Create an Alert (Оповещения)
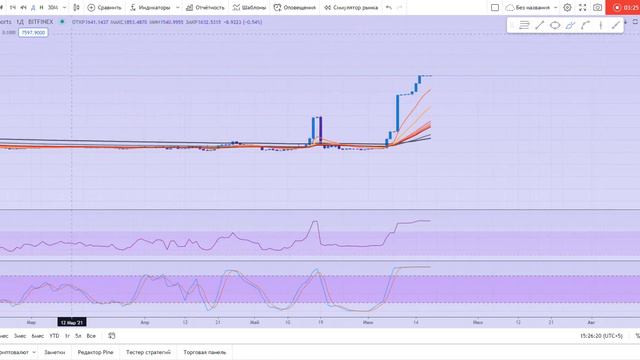The width and height of the screenshot is (640, 360). pos(294,7)
